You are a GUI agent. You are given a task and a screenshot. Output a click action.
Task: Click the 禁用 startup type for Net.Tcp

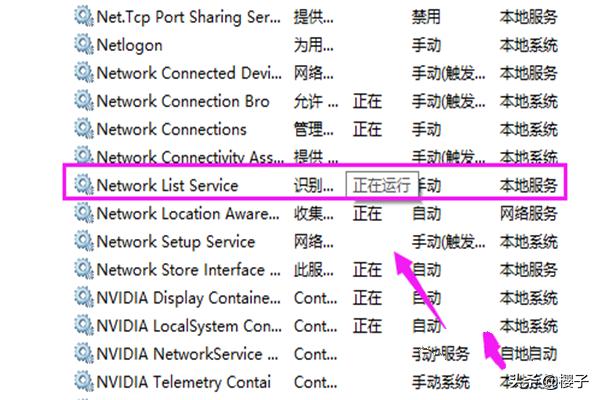coord(426,17)
